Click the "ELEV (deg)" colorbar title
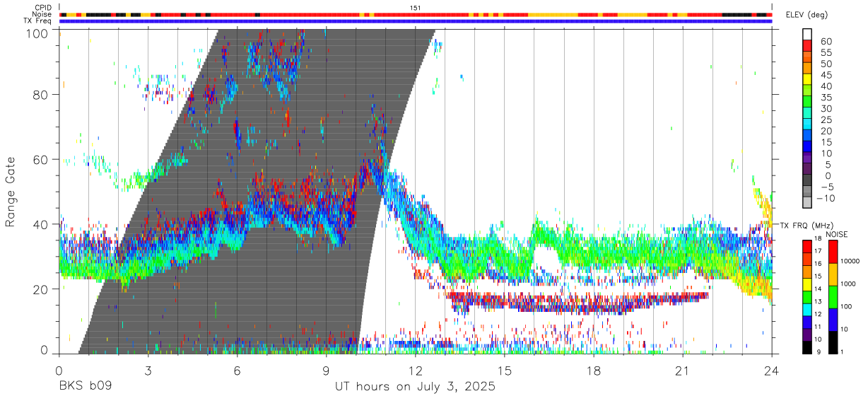The width and height of the screenshot is (868, 401). 807,15
